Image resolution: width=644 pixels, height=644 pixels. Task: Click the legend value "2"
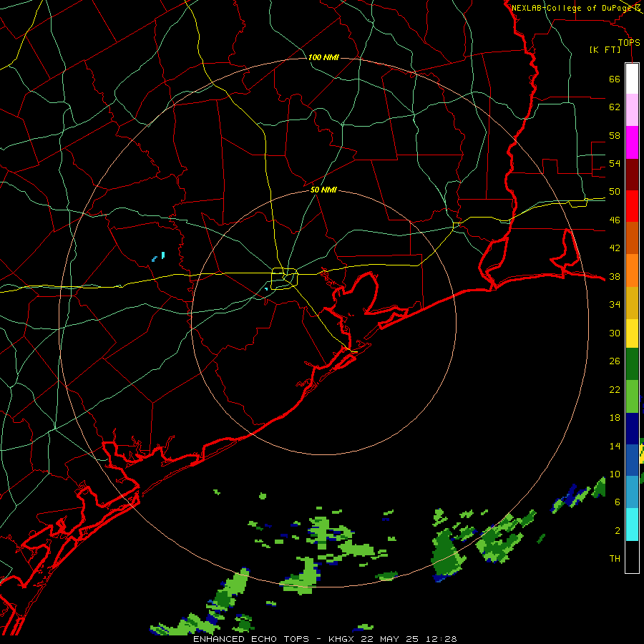[x=618, y=531]
